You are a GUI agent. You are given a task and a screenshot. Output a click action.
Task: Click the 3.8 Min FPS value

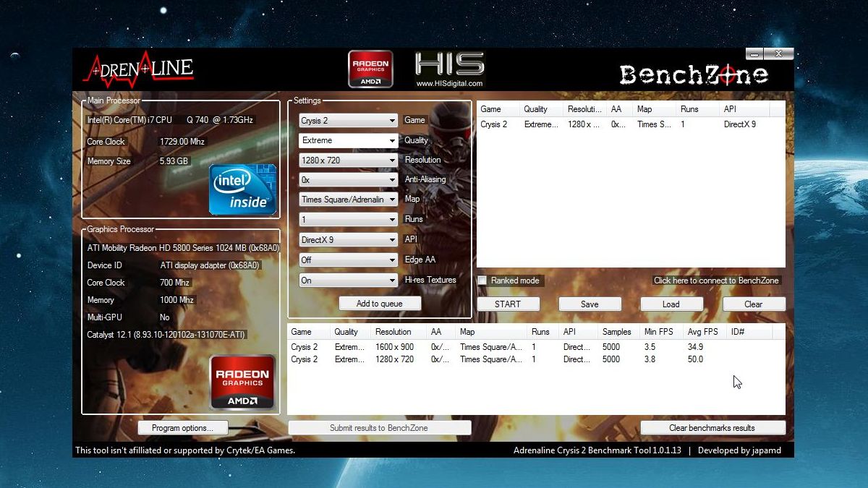650,359
